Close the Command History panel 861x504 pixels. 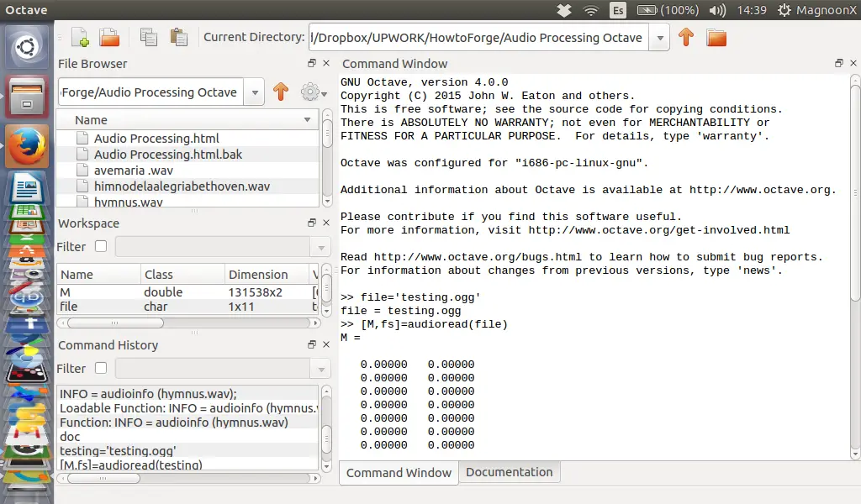(326, 344)
